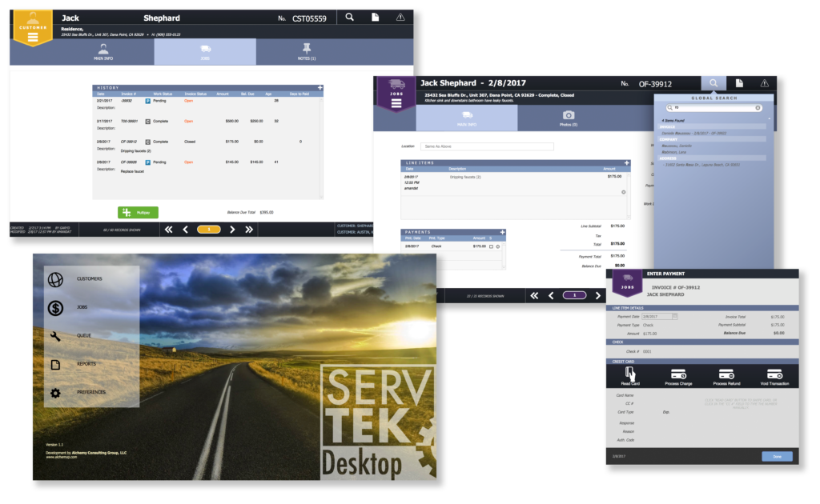Open the Notes (1) tab

(x=307, y=52)
